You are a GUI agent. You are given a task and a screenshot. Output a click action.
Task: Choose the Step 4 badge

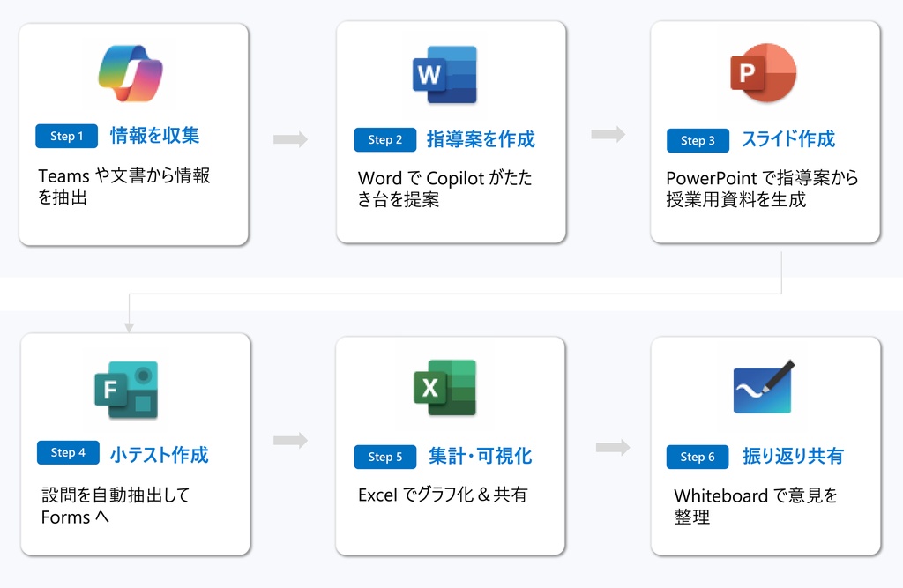click(68, 452)
